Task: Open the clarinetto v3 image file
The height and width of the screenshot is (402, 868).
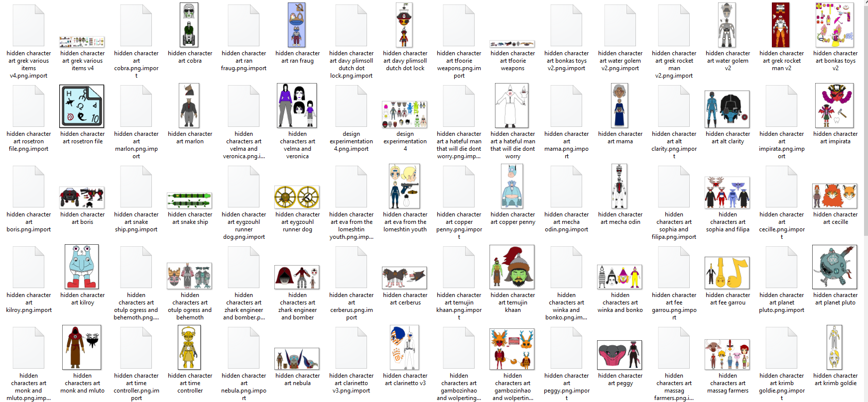Action: coord(404,347)
